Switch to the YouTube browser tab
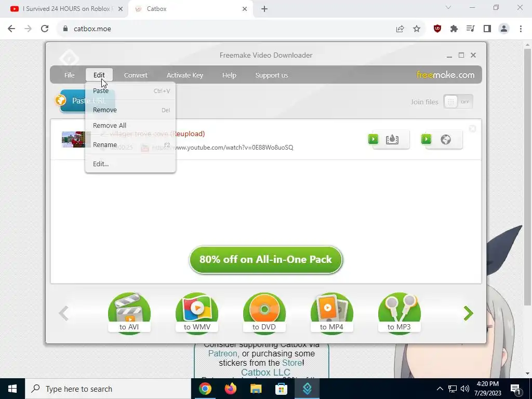The width and height of the screenshot is (532, 399). click(63, 9)
